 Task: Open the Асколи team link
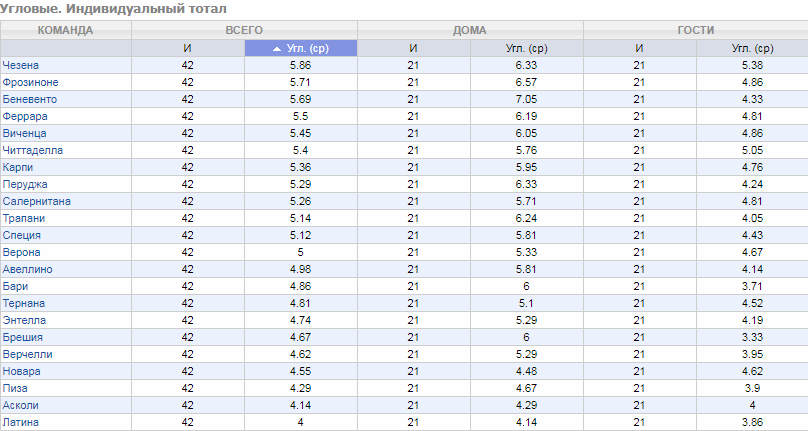tap(21, 405)
